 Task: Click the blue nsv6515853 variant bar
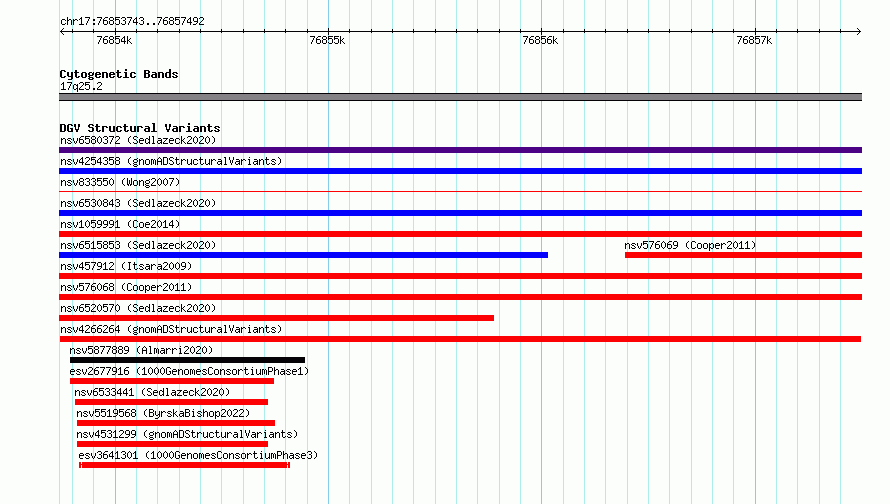pyautogui.click(x=303, y=255)
